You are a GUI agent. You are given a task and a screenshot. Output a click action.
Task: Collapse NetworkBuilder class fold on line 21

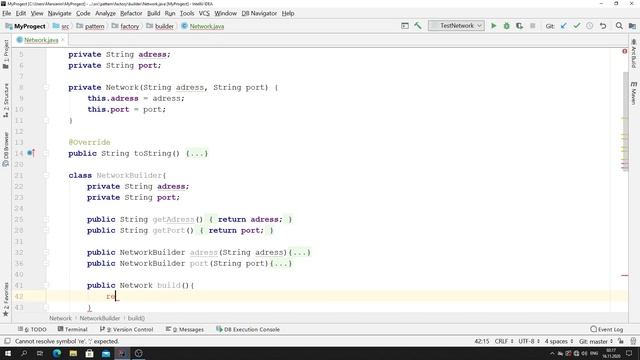coord(46,176)
